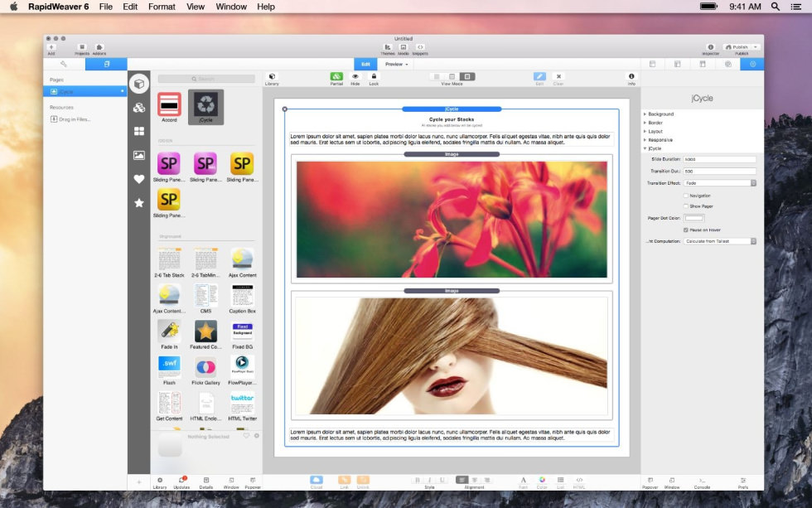Select the image stacks sidebar icon
Image resolution: width=812 pixels, height=508 pixels.
coord(139,155)
